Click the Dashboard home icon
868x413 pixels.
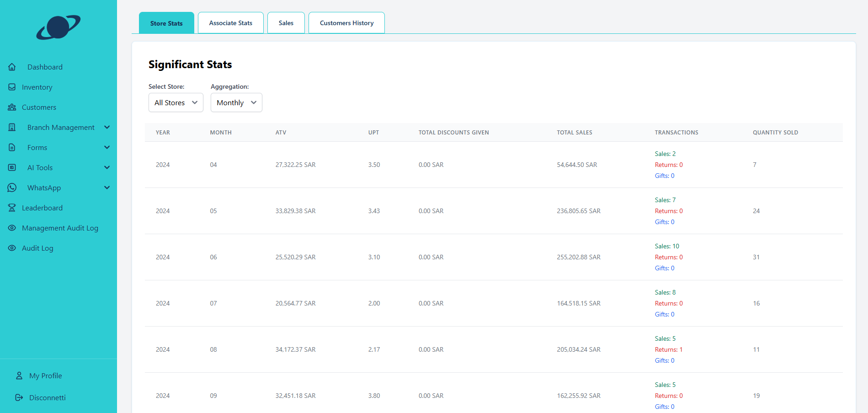(x=12, y=67)
